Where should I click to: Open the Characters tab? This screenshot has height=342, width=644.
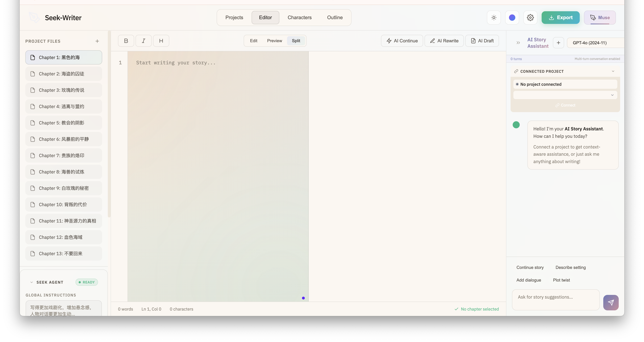click(x=300, y=18)
